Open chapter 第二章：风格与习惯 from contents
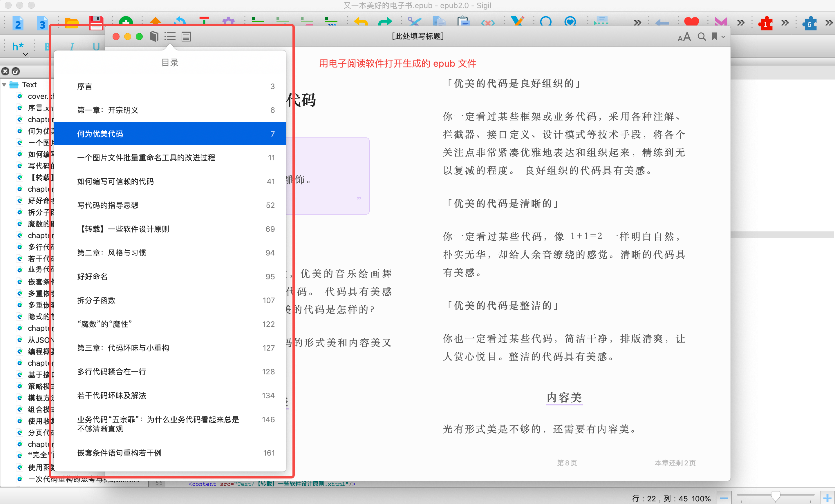The height and width of the screenshot is (504, 835). (x=112, y=252)
